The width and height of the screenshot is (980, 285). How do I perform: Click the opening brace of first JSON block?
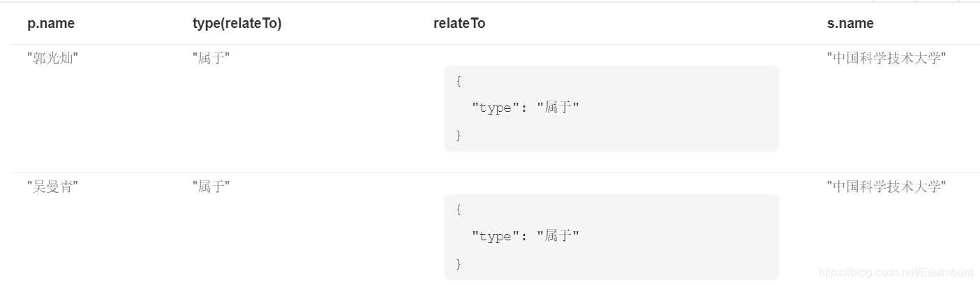click(x=459, y=81)
